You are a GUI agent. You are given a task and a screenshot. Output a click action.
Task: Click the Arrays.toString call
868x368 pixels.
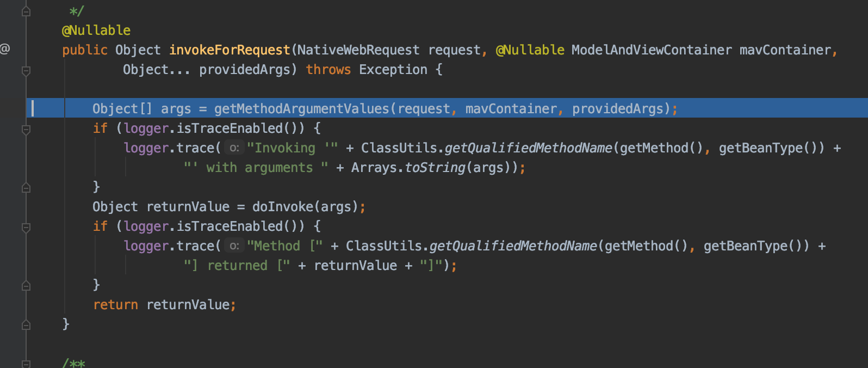pos(408,168)
